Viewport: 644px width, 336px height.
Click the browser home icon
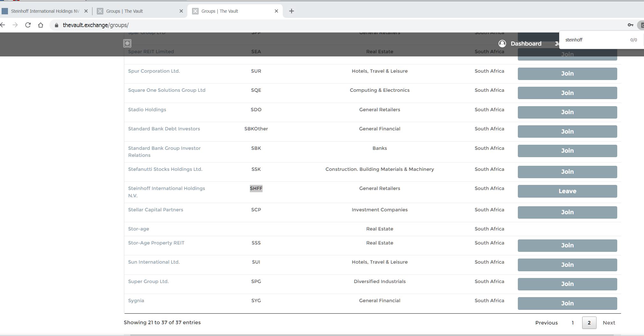(x=40, y=25)
